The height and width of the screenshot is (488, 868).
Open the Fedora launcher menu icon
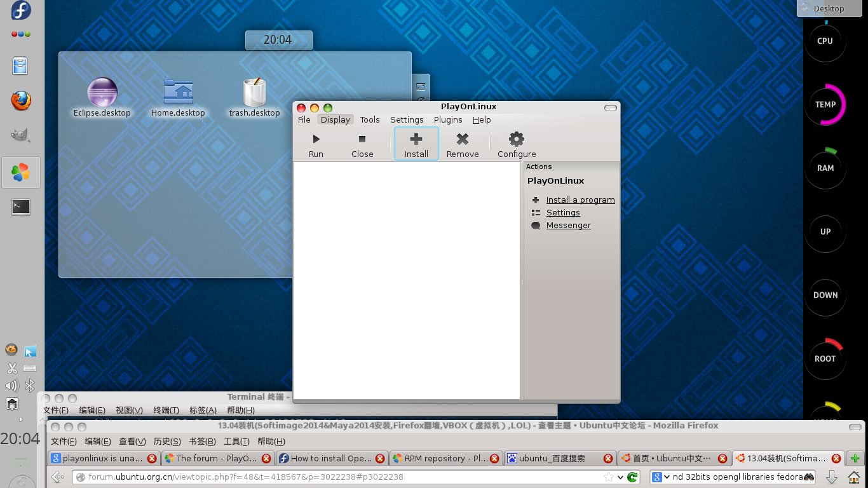[21, 11]
